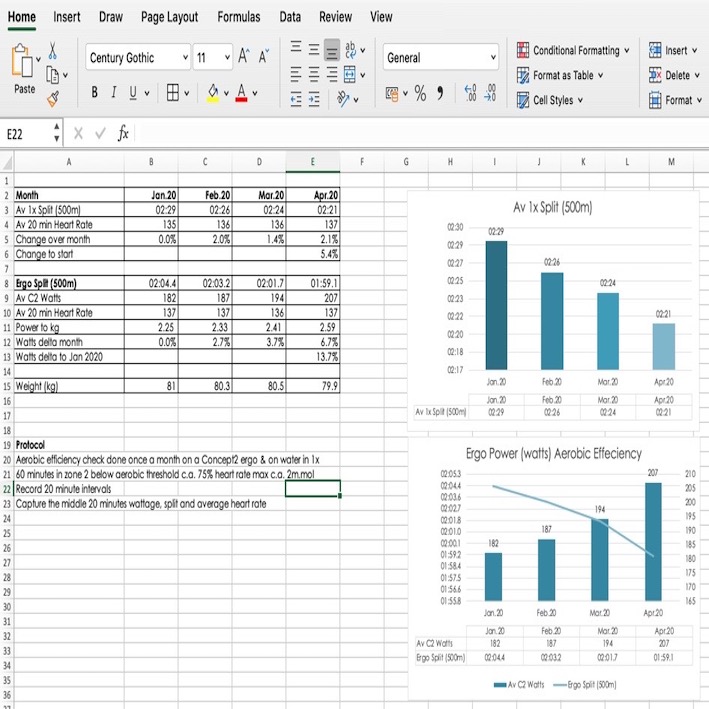
Task: Click Merge and Center icon
Action: 350,74
